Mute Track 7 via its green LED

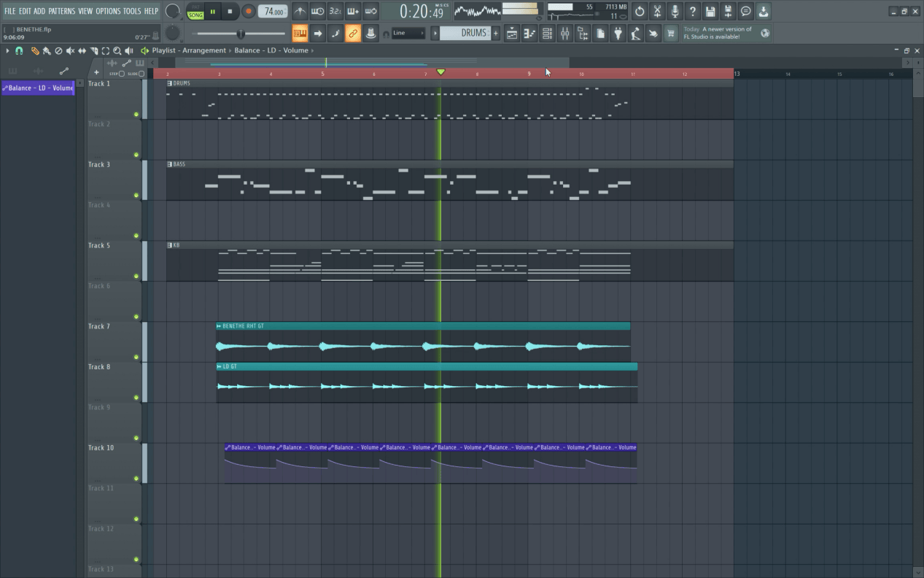point(136,358)
